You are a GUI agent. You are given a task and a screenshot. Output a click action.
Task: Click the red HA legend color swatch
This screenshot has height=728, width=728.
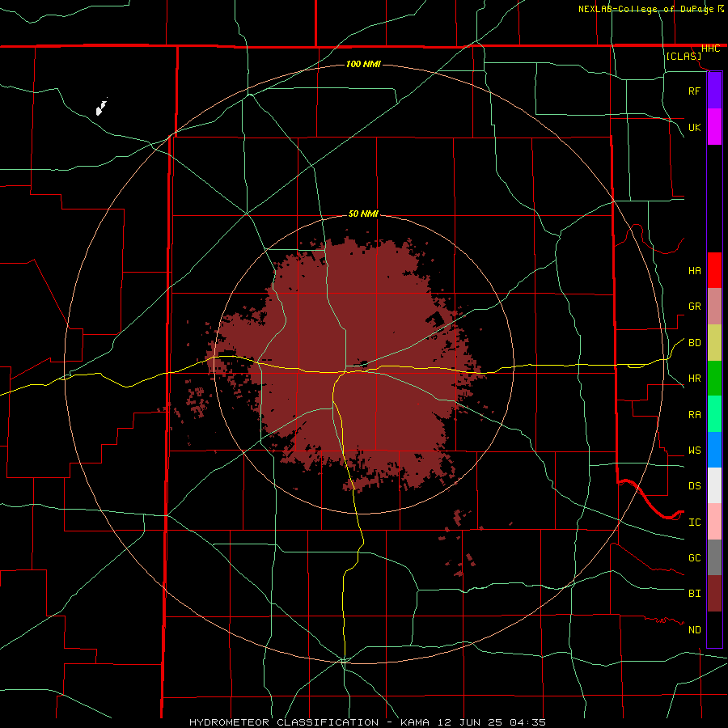coord(714,270)
